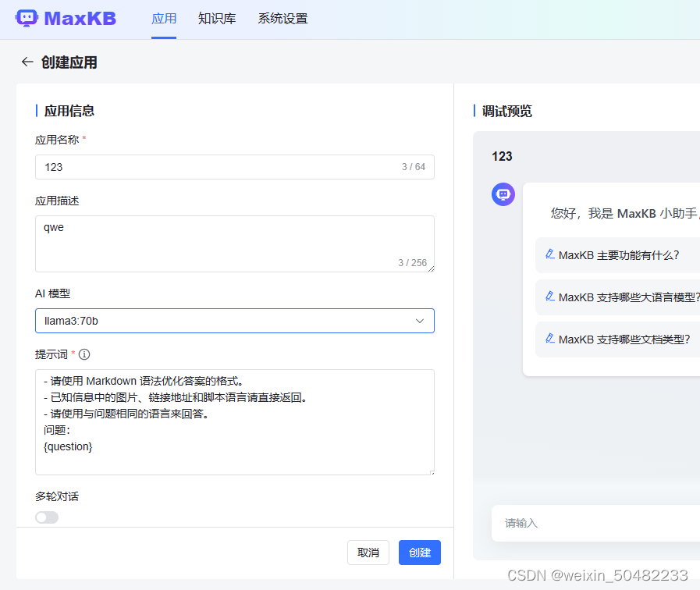The width and height of the screenshot is (700, 590).
Task: Click the 创建应用 page title
Action: click(x=69, y=62)
